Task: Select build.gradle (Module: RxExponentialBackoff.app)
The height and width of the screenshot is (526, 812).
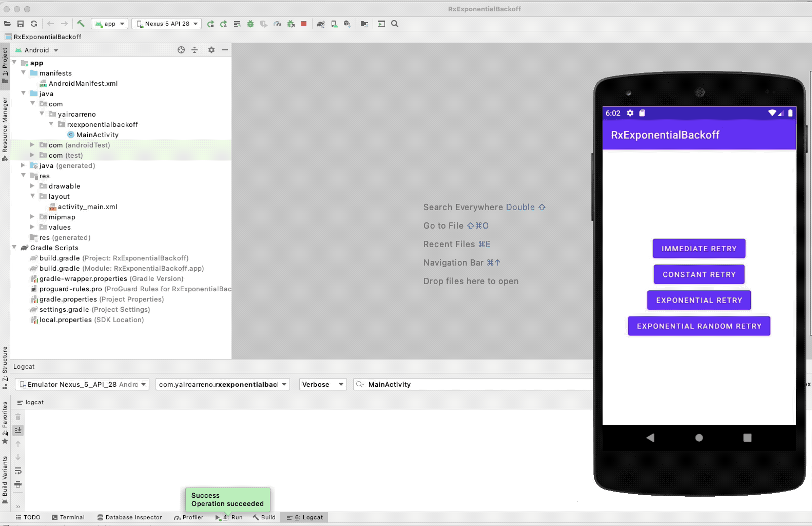Action: [x=122, y=268]
